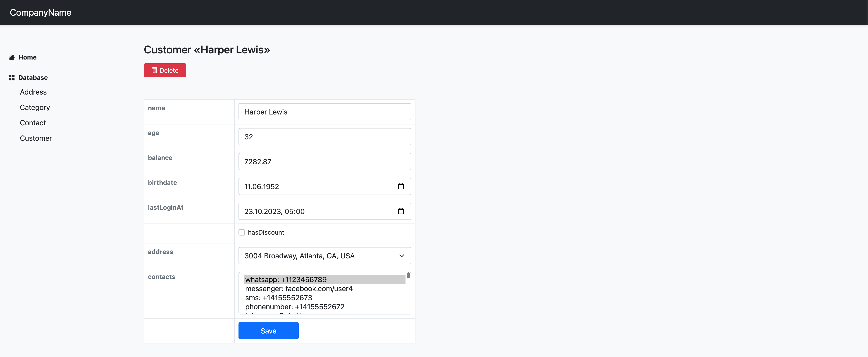Click the CompanyName brand link

pyautogui.click(x=41, y=12)
